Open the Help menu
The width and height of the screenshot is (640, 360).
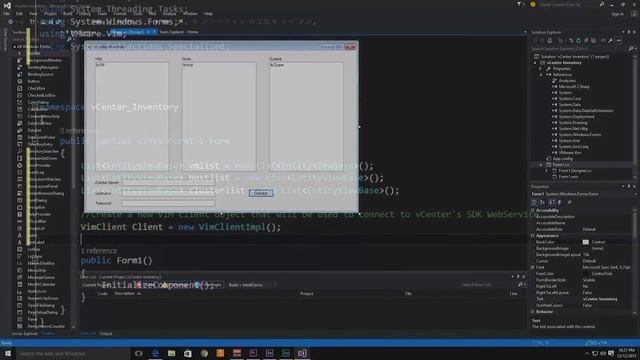coord(208,13)
